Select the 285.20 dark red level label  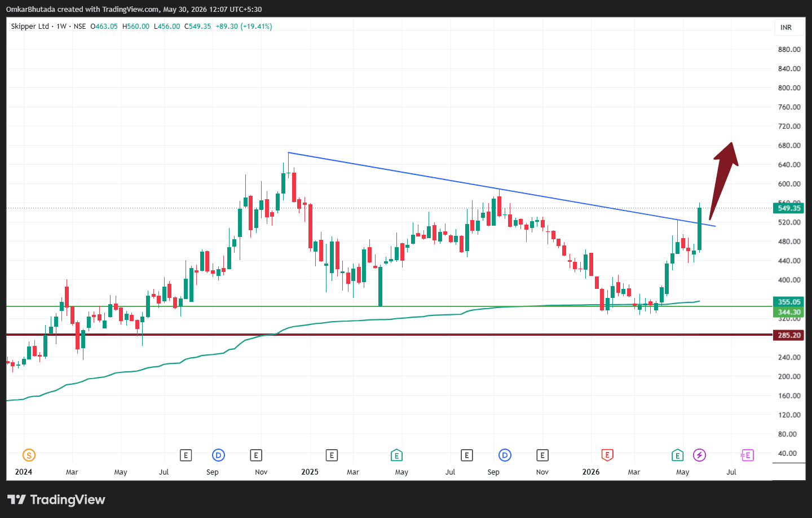point(788,335)
